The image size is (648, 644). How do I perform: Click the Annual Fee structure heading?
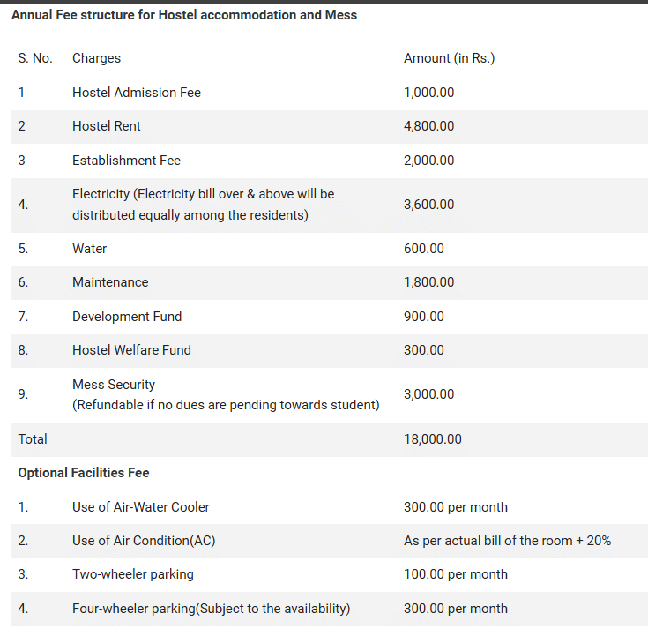pos(184,15)
